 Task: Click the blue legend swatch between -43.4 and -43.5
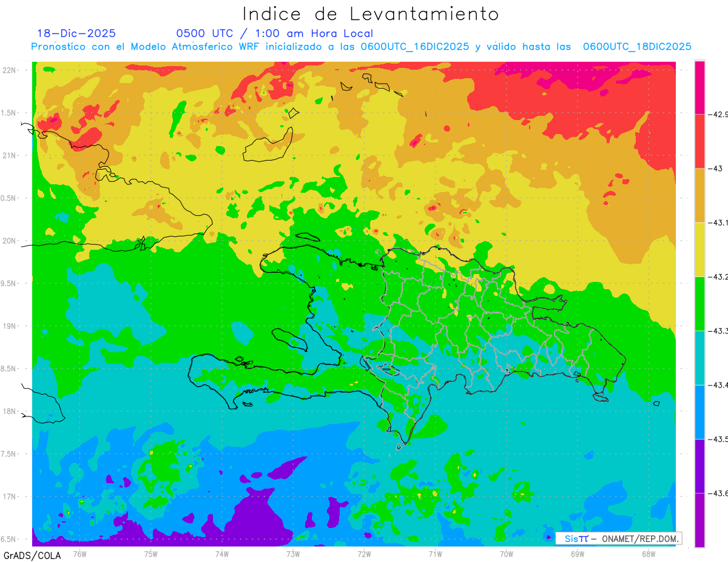click(699, 412)
